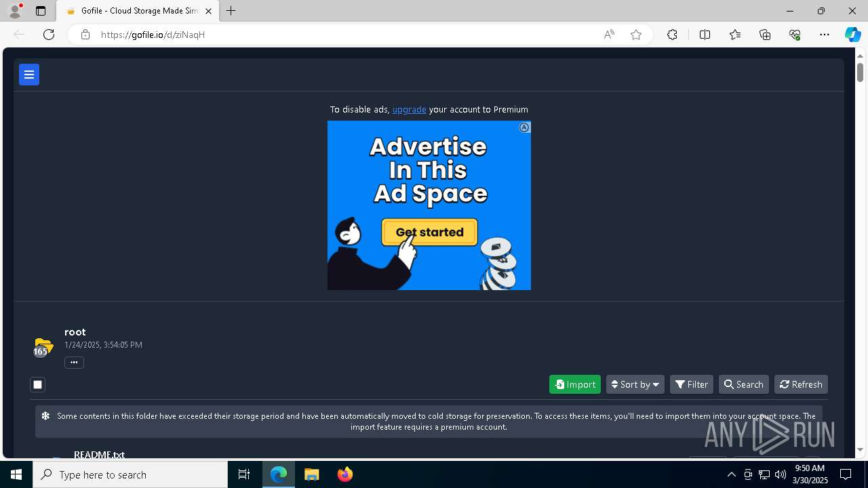Click the page vertical scrollbar thumb

(x=860, y=72)
